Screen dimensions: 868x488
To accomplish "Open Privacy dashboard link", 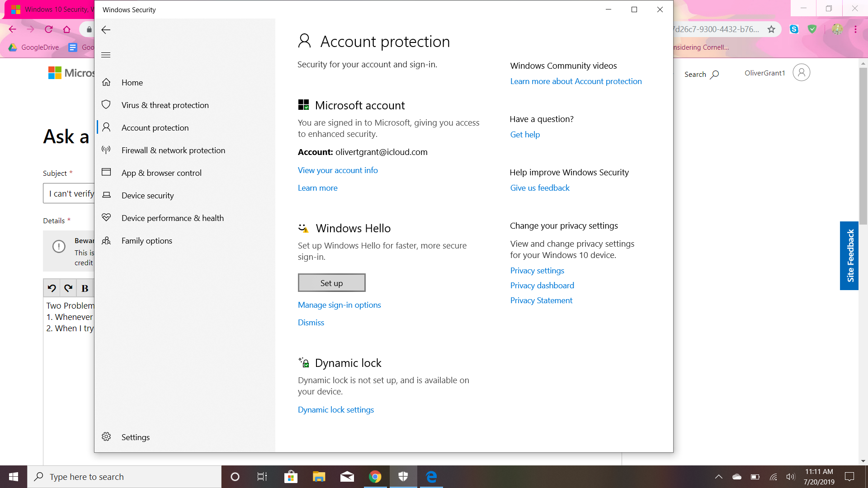I will tap(542, 286).
